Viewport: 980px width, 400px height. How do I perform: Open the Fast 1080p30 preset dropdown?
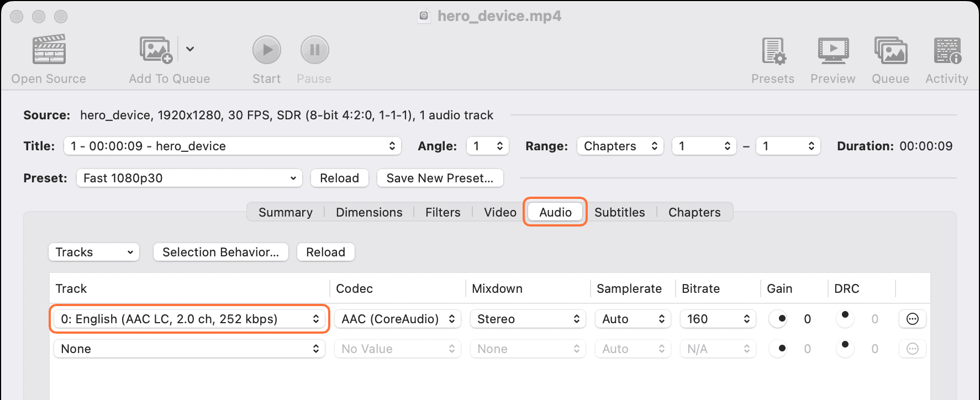click(x=189, y=178)
